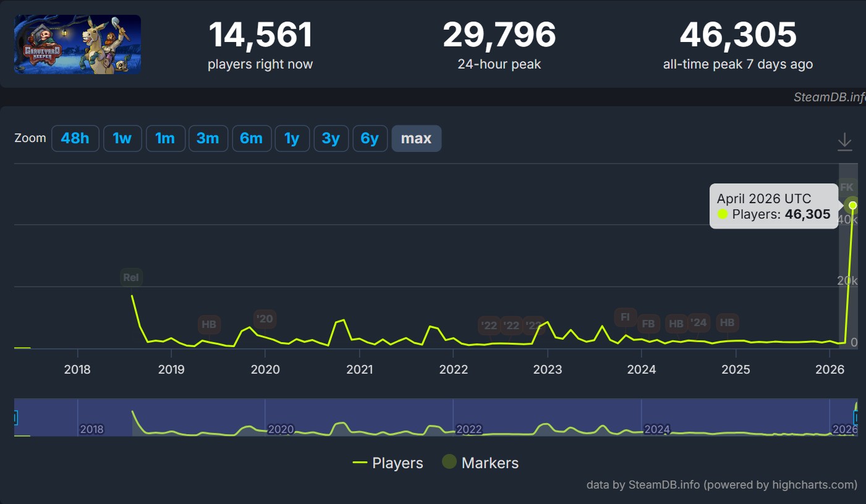Image resolution: width=866 pixels, height=504 pixels.
Task: Choose the 6m zoom range
Action: coord(251,138)
